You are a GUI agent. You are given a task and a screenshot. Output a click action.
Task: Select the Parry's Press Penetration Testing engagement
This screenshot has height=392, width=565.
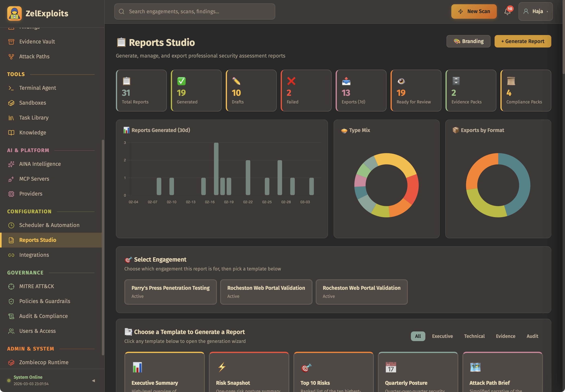tap(170, 292)
